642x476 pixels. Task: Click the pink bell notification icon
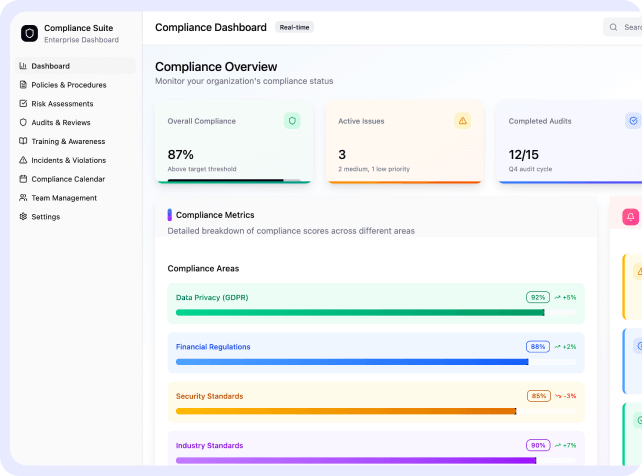click(x=631, y=217)
